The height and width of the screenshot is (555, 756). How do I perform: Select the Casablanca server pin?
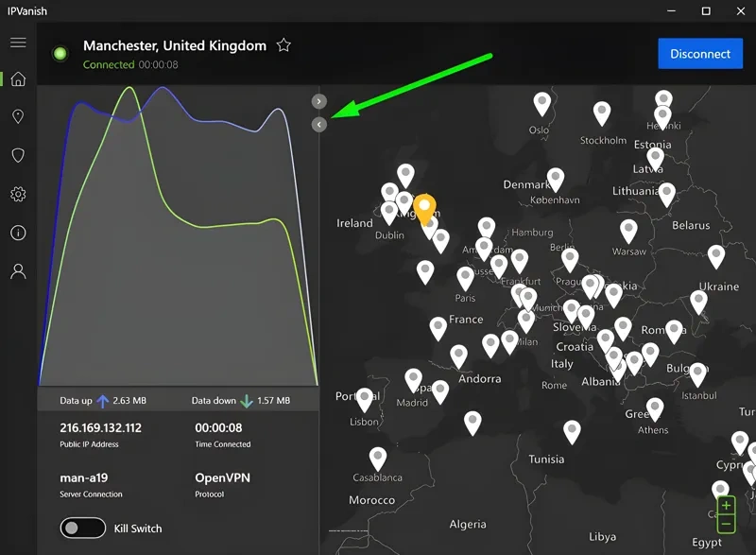point(378,459)
